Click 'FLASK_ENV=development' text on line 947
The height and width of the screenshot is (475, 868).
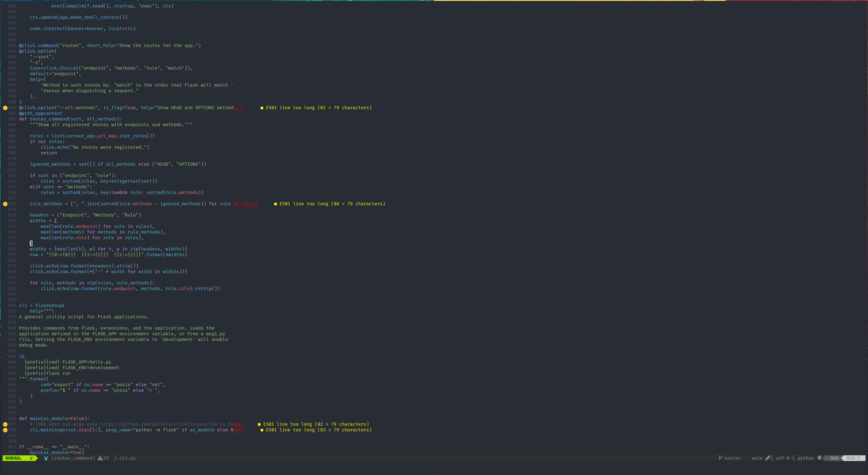point(91,368)
